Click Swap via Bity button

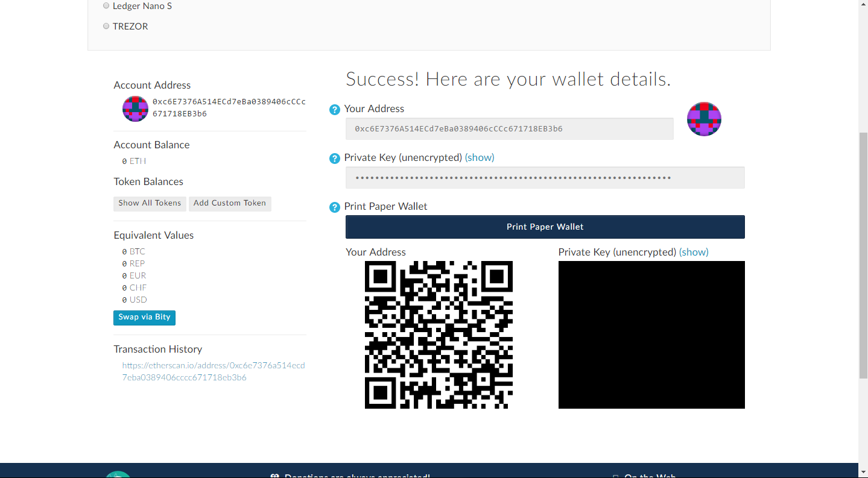click(144, 317)
